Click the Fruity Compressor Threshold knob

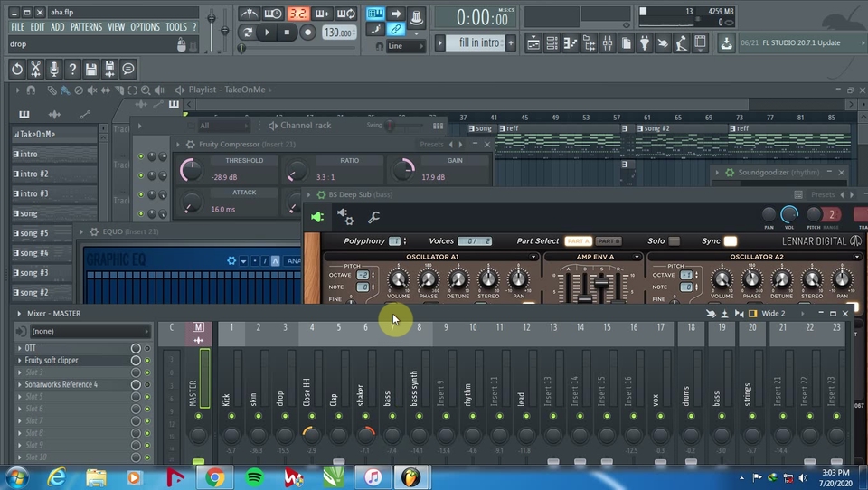pos(191,170)
